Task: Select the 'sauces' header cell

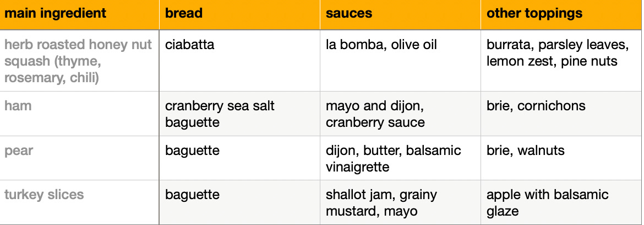Action: pyautogui.click(x=401, y=15)
